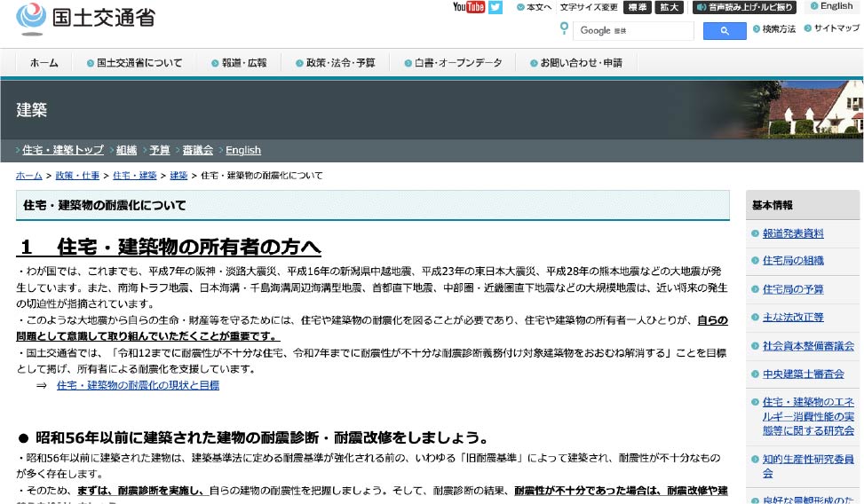Click the 住宅・建築物の耐震化について page title box
Image resolution: width=864 pixels, height=504 pixels.
[x=372, y=206]
